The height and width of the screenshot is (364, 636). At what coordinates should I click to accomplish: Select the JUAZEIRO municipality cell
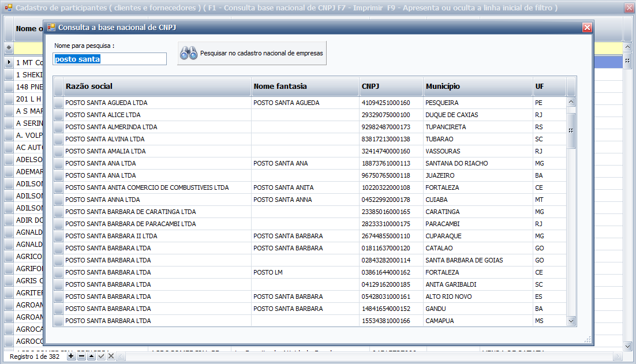[x=478, y=176]
